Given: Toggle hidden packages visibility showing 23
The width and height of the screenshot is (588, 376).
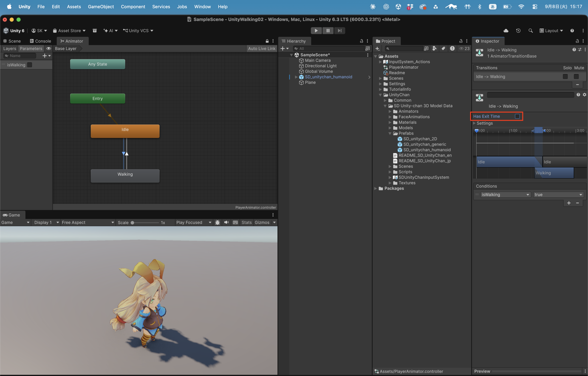Looking at the screenshot, I should (x=464, y=48).
